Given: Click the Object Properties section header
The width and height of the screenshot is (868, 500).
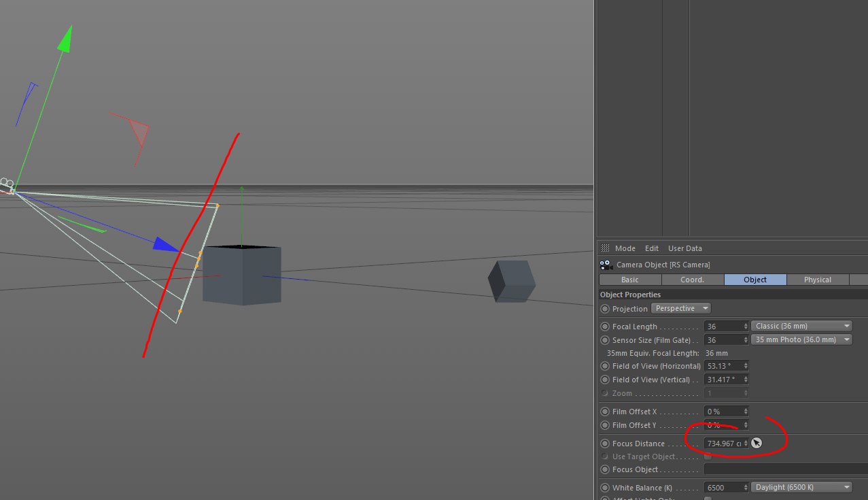Looking at the screenshot, I should point(733,295).
